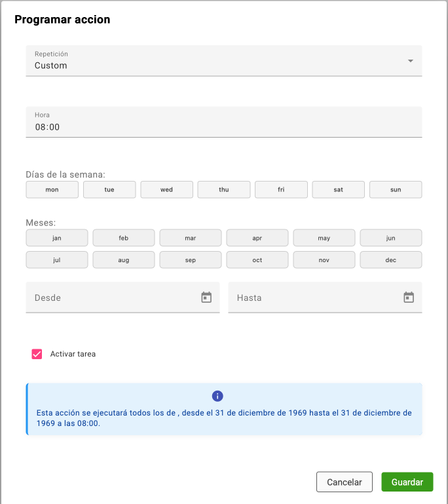This screenshot has height=504, width=448.
Task: Select the apr month button
Action: [x=257, y=238]
